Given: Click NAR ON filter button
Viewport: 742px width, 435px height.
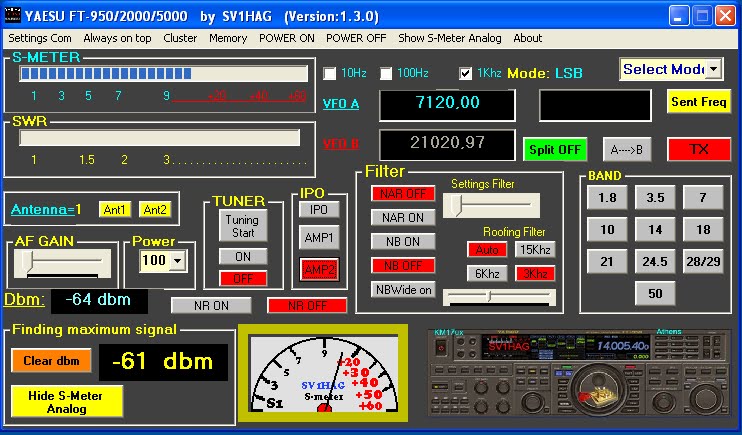Looking at the screenshot, I should 403,218.
